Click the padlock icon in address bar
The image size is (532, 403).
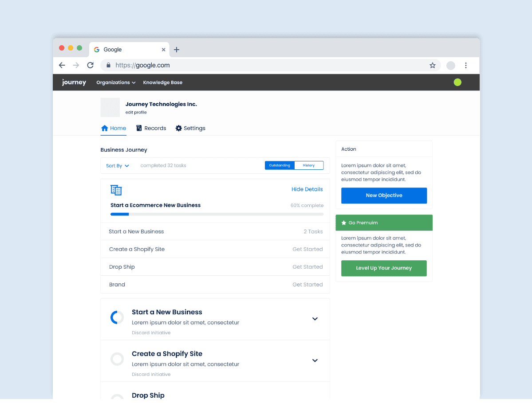click(108, 66)
